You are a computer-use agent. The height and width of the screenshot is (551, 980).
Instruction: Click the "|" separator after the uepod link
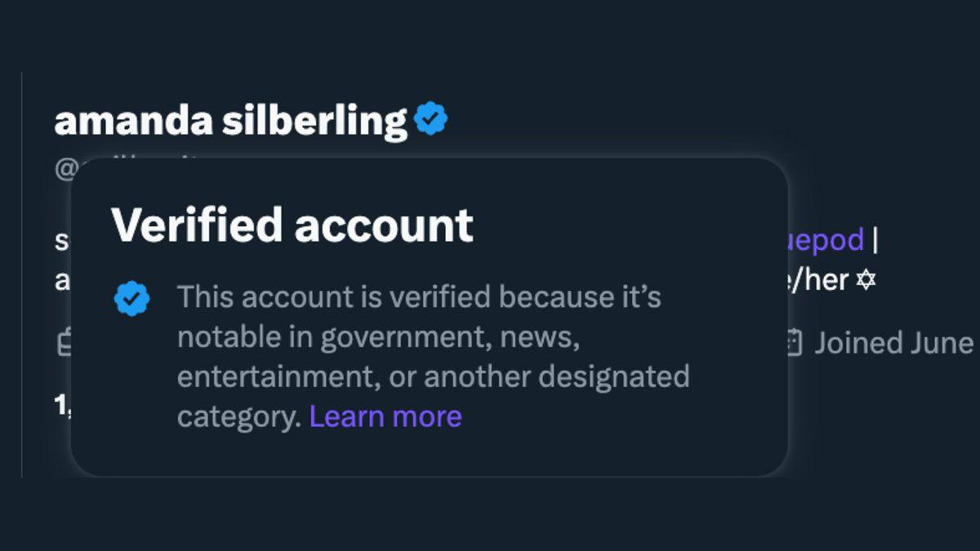875,240
